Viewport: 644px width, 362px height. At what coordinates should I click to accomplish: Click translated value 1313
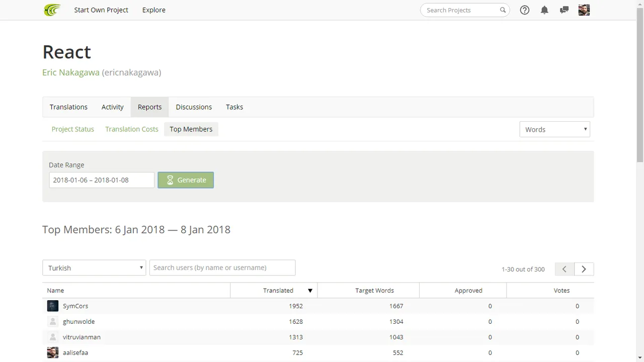[x=296, y=337]
